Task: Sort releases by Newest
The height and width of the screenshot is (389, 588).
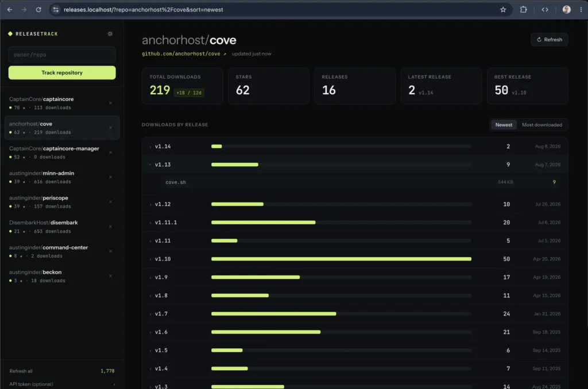Action: (x=504, y=125)
